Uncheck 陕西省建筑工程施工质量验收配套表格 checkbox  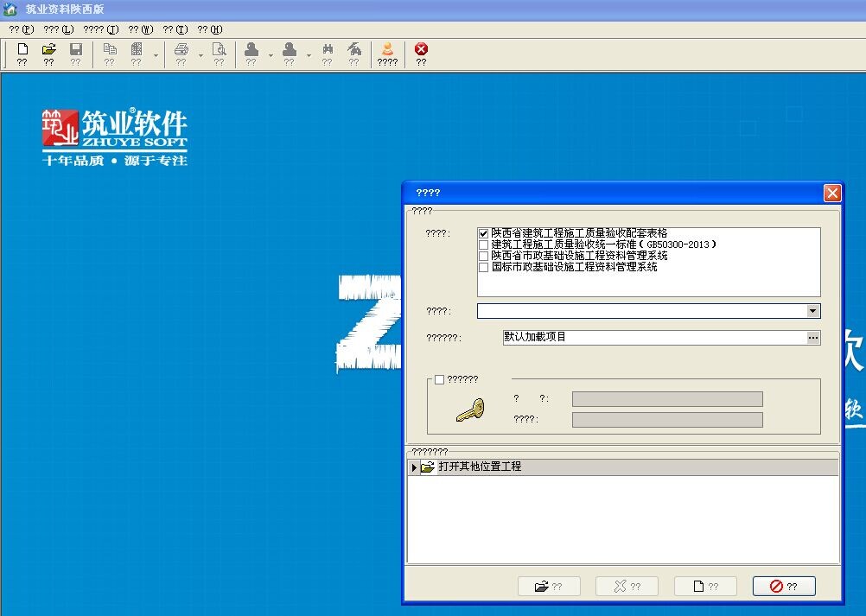483,233
